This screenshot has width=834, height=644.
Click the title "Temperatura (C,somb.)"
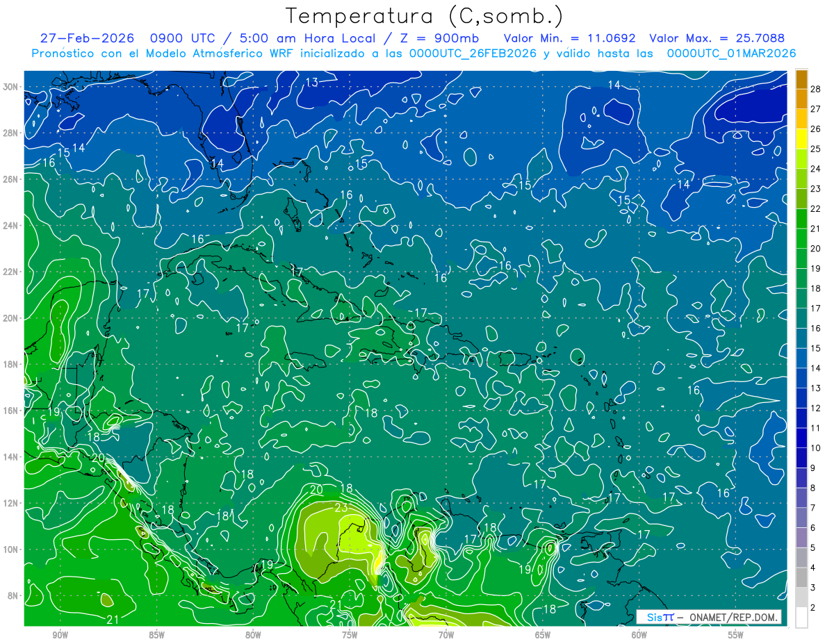[x=425, y=16]
